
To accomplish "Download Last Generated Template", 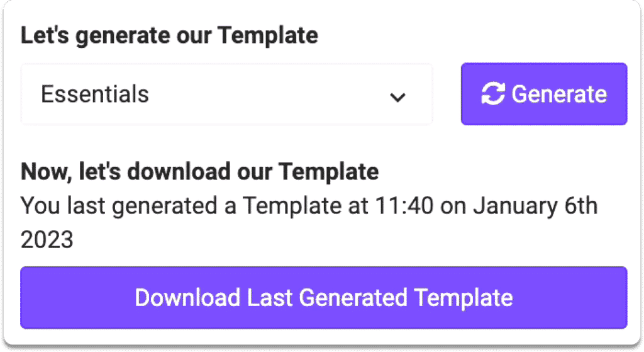I will coord(324,297).
